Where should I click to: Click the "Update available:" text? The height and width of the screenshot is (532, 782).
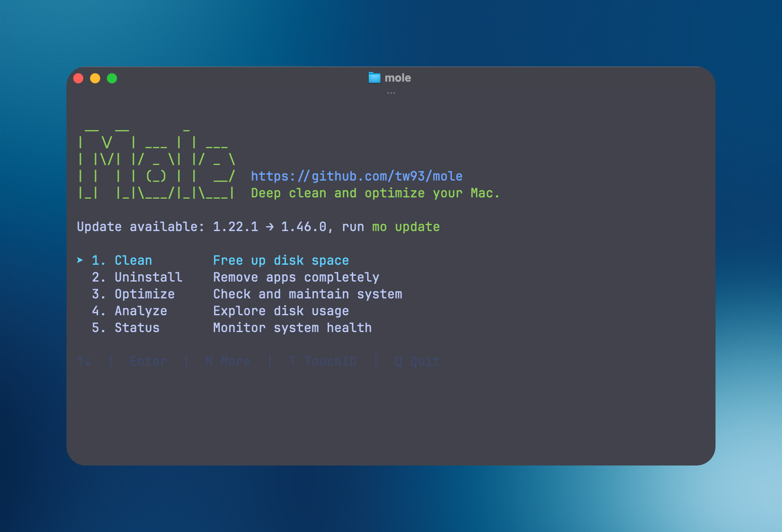(141, 227)
